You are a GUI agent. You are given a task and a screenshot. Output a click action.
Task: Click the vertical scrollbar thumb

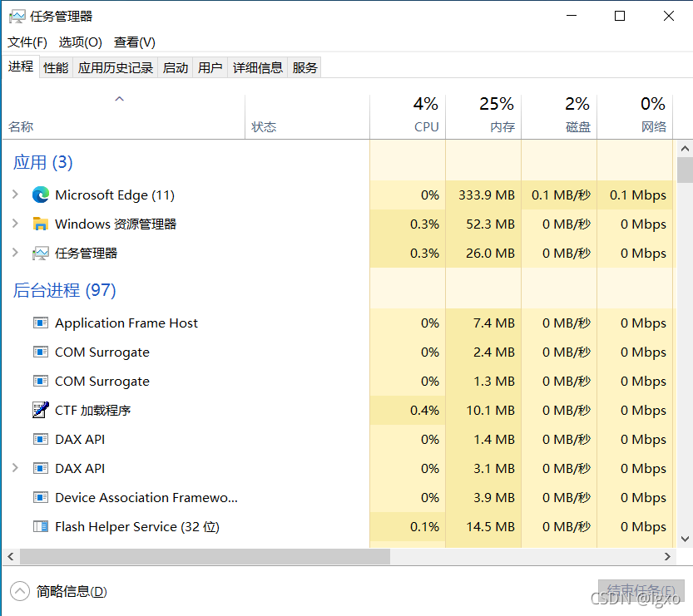coord(685,170)
